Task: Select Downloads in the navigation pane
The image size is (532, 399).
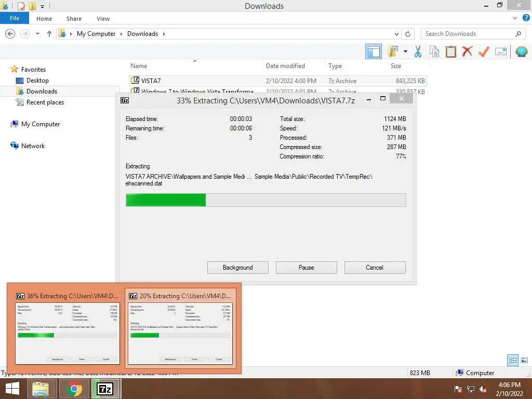Action: click(42, 91)
